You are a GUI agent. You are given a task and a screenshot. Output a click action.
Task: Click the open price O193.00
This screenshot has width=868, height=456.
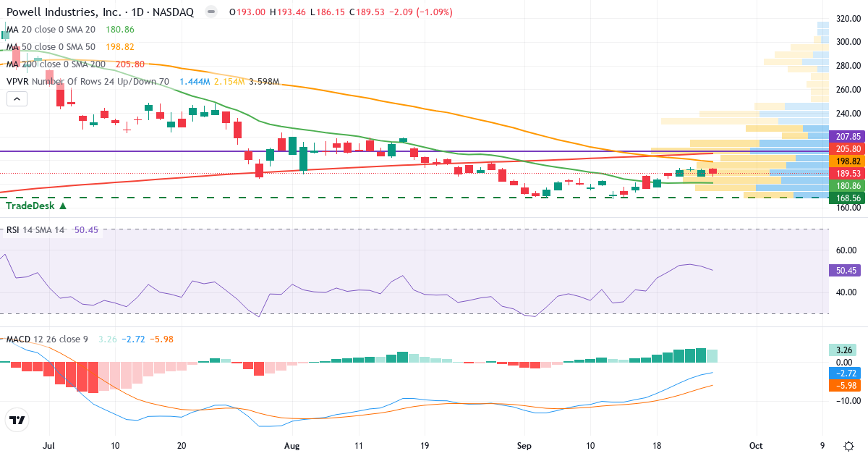[x=247, y=12]
